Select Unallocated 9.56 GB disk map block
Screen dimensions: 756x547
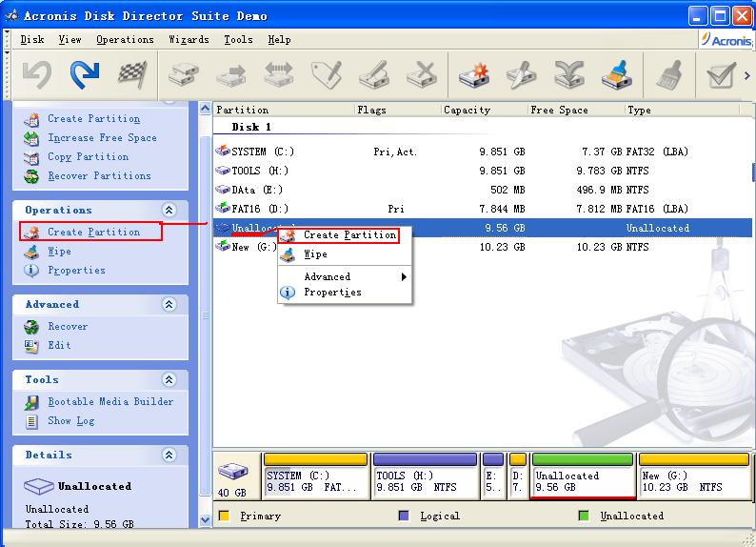583,476
